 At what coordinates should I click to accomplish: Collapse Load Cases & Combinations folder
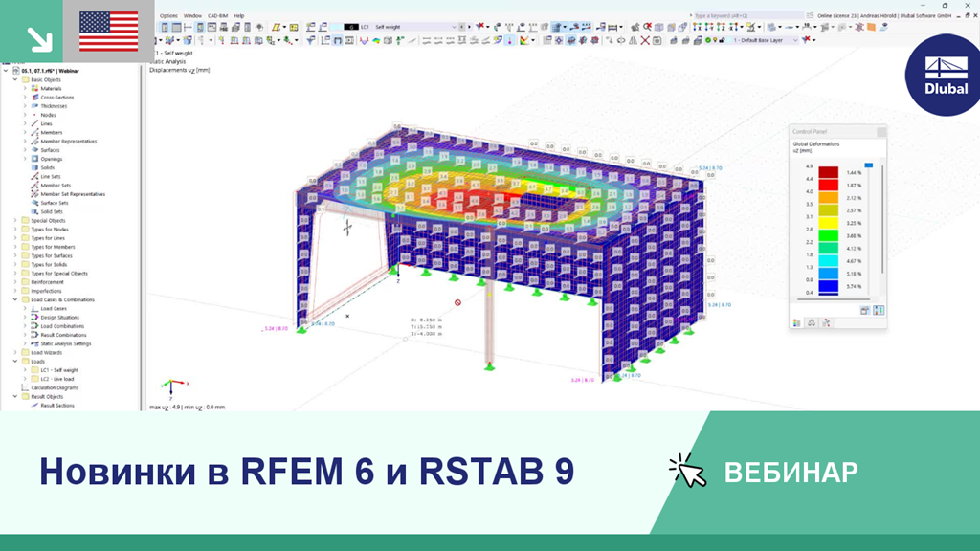tap(15, 299)
